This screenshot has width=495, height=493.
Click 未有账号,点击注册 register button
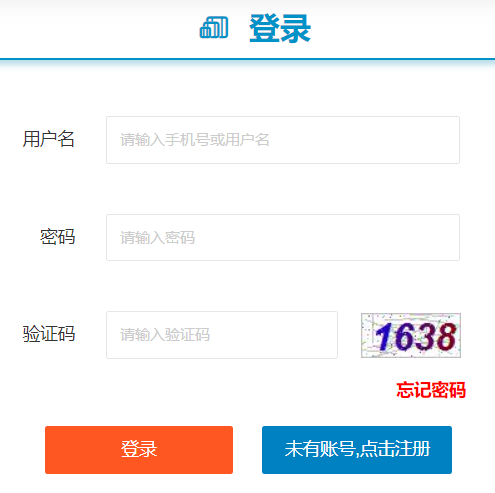[x=357, y=450]
